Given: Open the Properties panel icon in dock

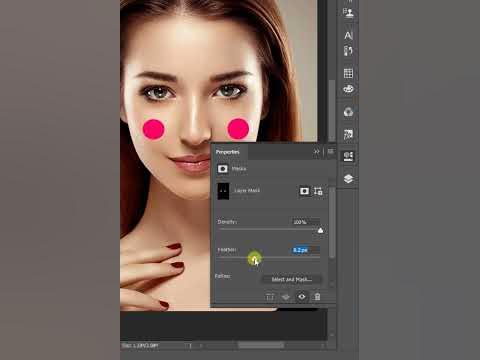Looking at the screenshot, I should 348,156.
